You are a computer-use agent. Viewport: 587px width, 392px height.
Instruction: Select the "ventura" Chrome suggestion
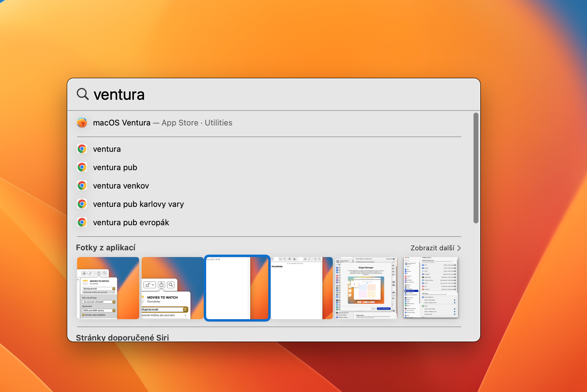pyautogui.click(x=269, y=149)
